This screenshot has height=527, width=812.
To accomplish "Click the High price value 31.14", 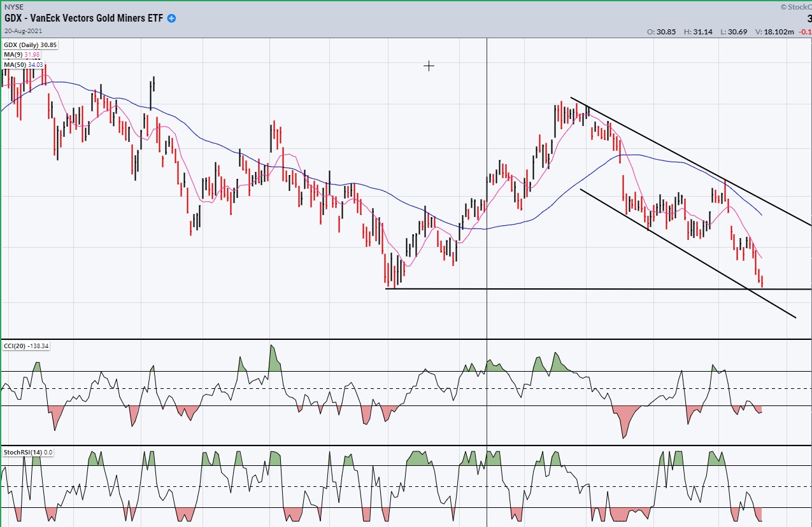I will [x=697, y=32].
